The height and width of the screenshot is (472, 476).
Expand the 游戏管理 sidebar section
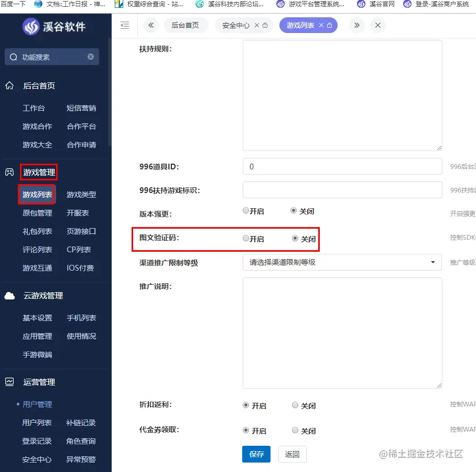pyautogui.click(x=39, y=172)
